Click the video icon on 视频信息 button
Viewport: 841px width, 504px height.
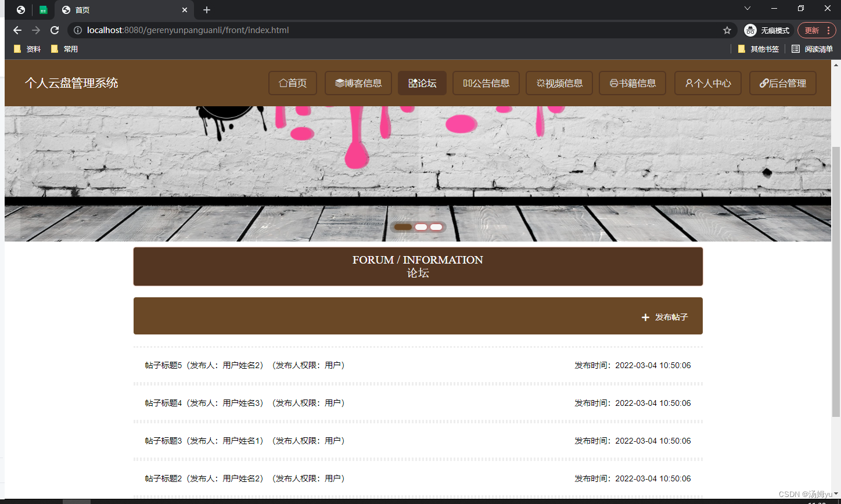tap(541, 83)
